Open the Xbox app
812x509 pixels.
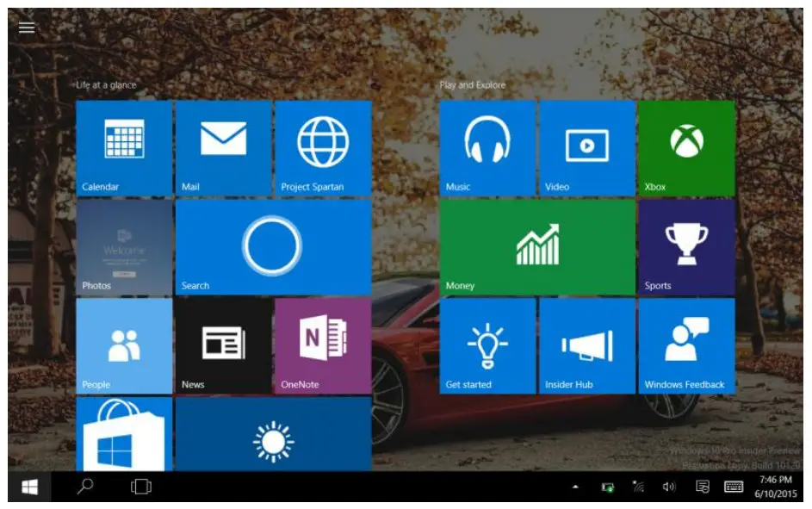pos(686,146)
